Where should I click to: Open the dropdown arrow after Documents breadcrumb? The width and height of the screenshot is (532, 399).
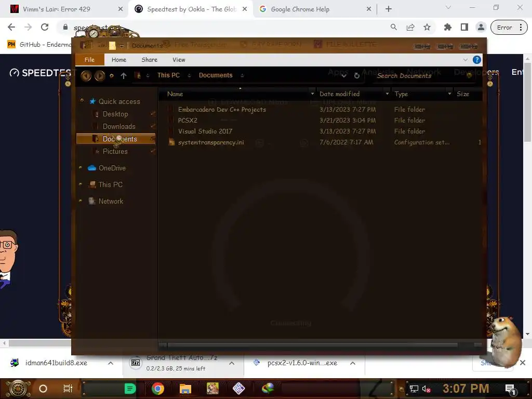[x=242, y=76]
